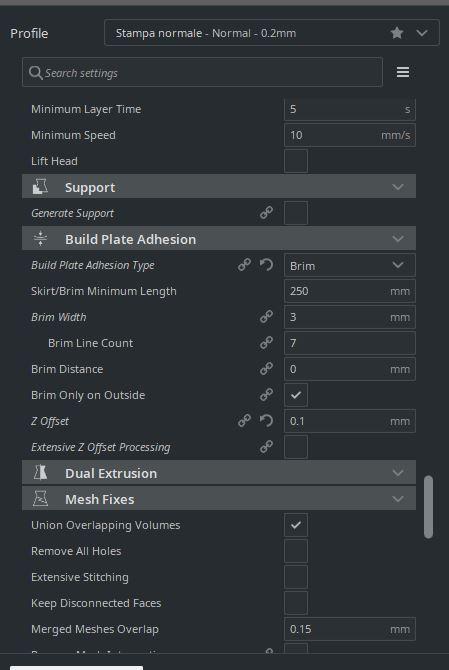Click the link icon next to Brim Line Count

coord(266,343)
